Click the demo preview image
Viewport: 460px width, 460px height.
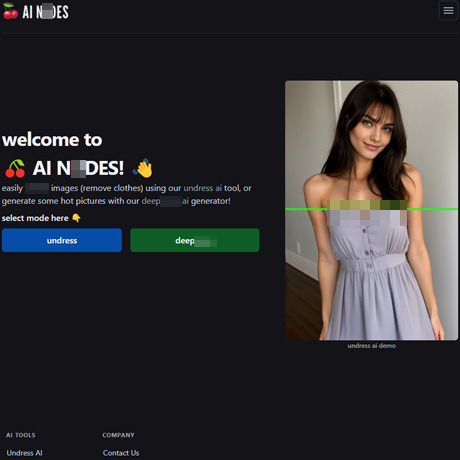(371, 210)
